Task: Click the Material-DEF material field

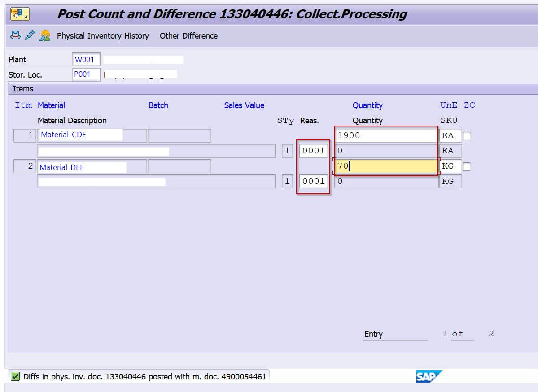Action: click(92, 167)
